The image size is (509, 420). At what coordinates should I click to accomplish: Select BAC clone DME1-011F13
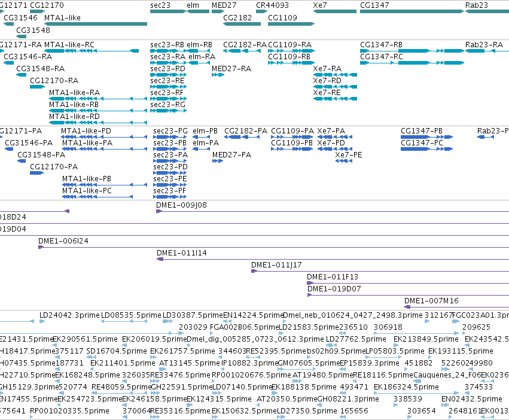(x=408, y=283)
